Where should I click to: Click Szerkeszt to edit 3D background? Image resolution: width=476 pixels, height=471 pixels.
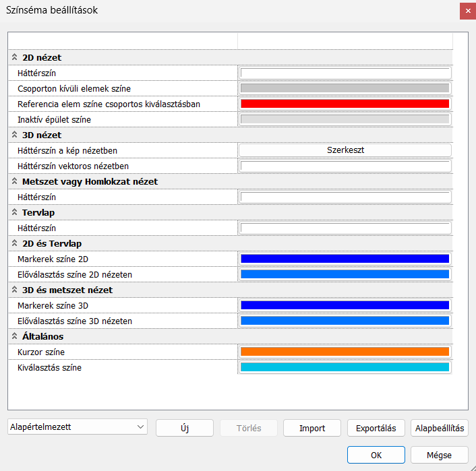(345, 150)
